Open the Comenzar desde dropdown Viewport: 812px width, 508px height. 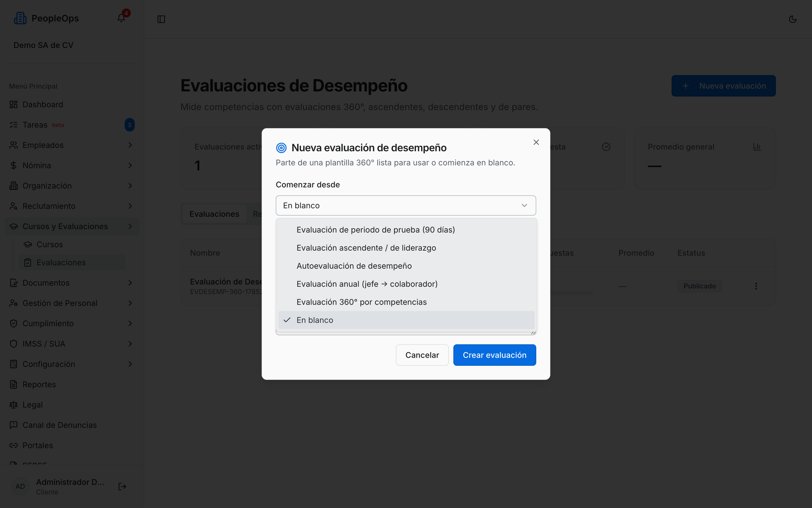[406, 205]
